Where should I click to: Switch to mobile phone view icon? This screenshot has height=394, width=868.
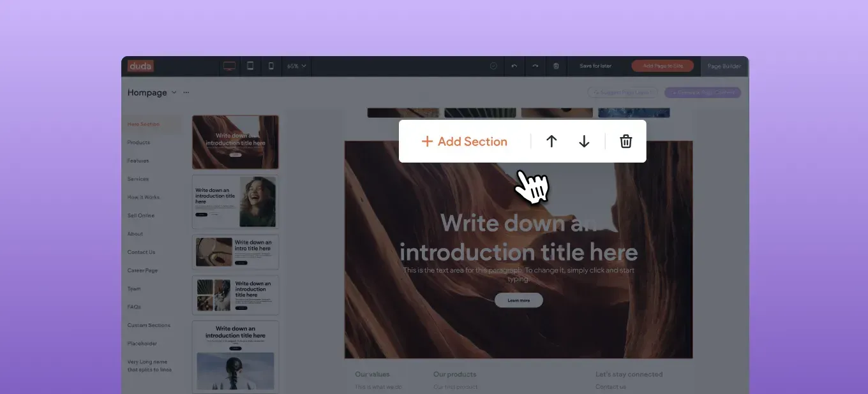coord(271,66)
